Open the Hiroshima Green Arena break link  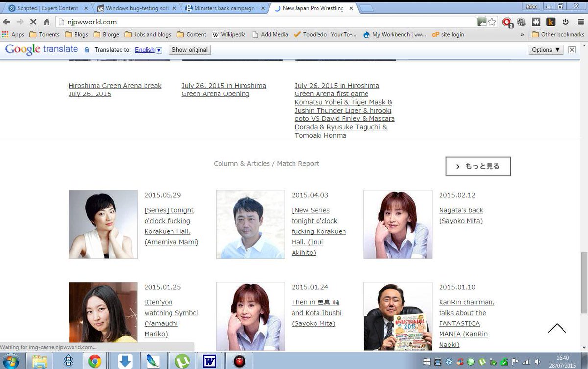click(115, 90)
